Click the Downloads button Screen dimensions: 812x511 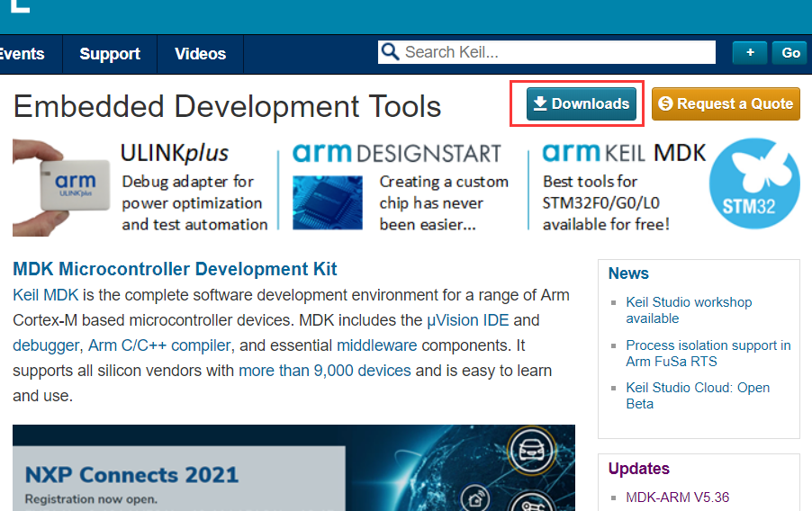[581, 103]
